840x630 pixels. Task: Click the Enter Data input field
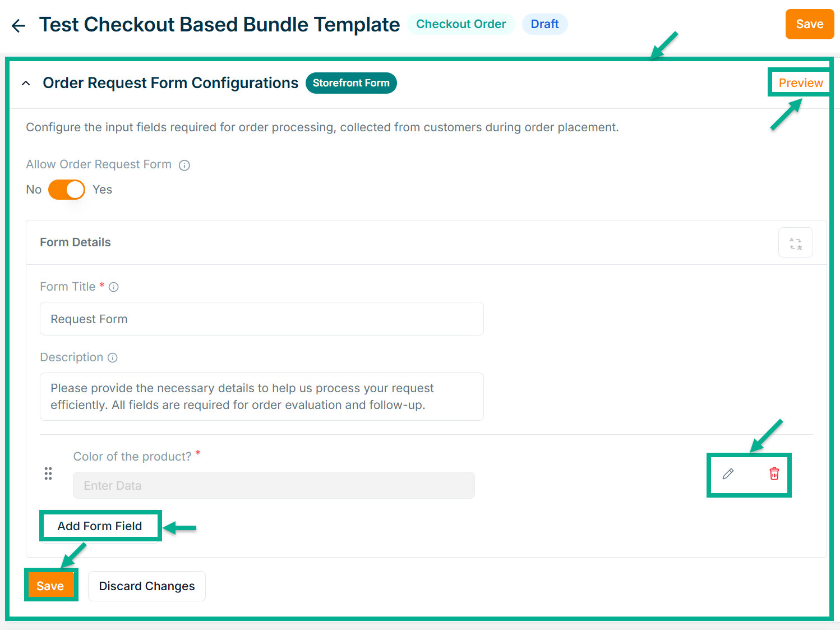click(x=274, y=486)
